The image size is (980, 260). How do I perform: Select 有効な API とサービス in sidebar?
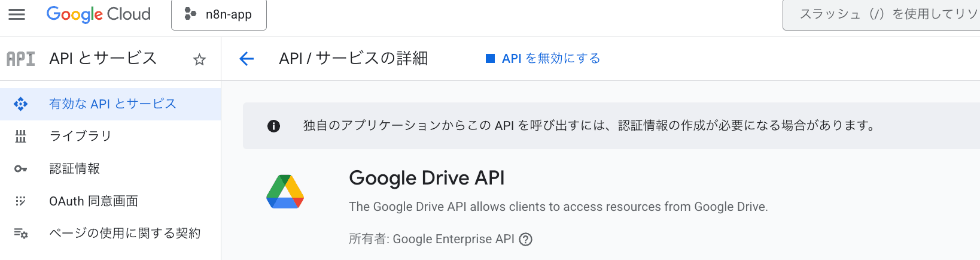click(x=112, y=104)
